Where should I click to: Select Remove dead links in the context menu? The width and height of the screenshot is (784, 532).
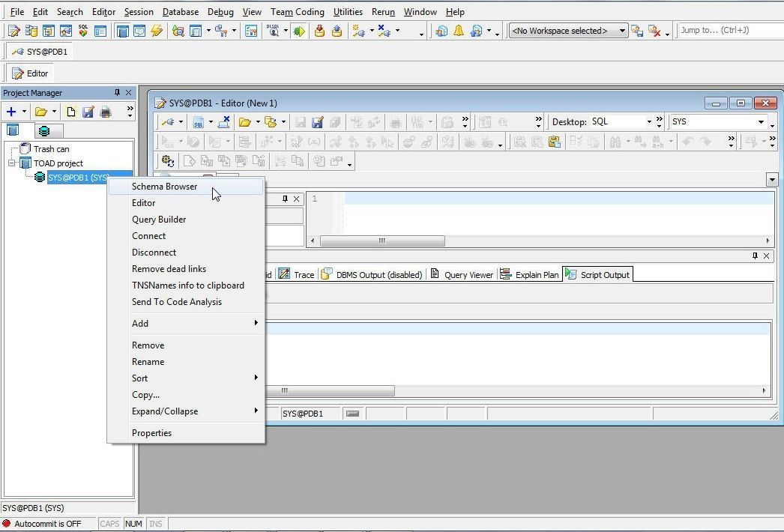pos(185,269)
